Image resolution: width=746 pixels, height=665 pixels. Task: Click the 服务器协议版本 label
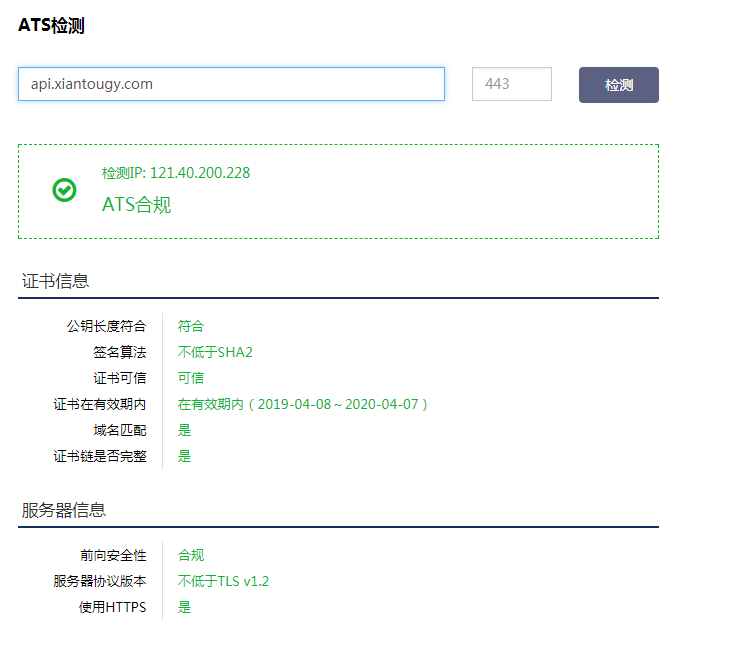point(99,581)
